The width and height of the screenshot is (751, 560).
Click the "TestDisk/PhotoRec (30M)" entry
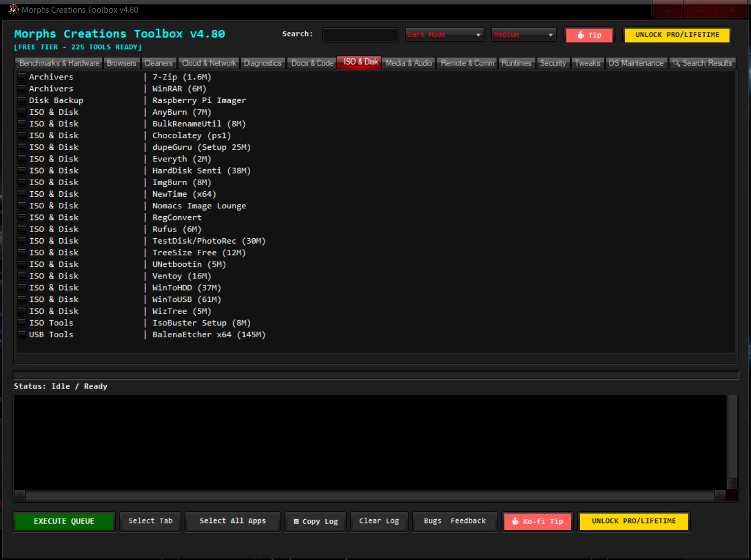[x=209, y=241]
